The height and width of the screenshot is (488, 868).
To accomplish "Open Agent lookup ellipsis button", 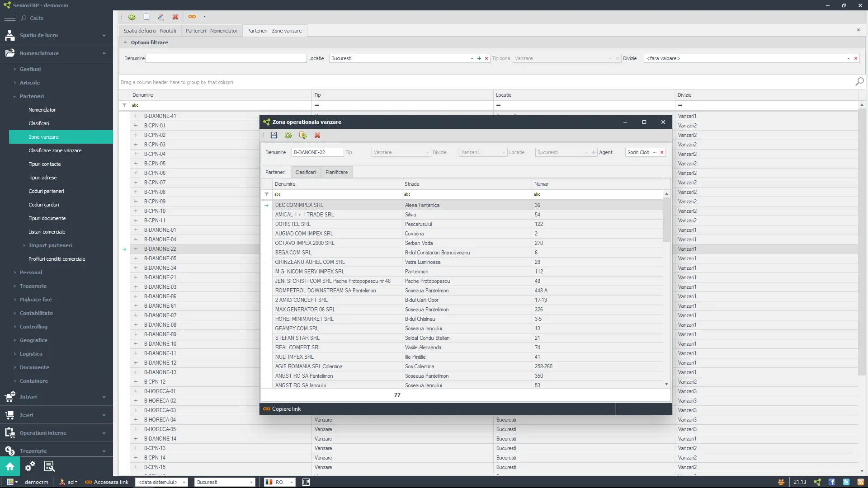I will click(655, 152).
